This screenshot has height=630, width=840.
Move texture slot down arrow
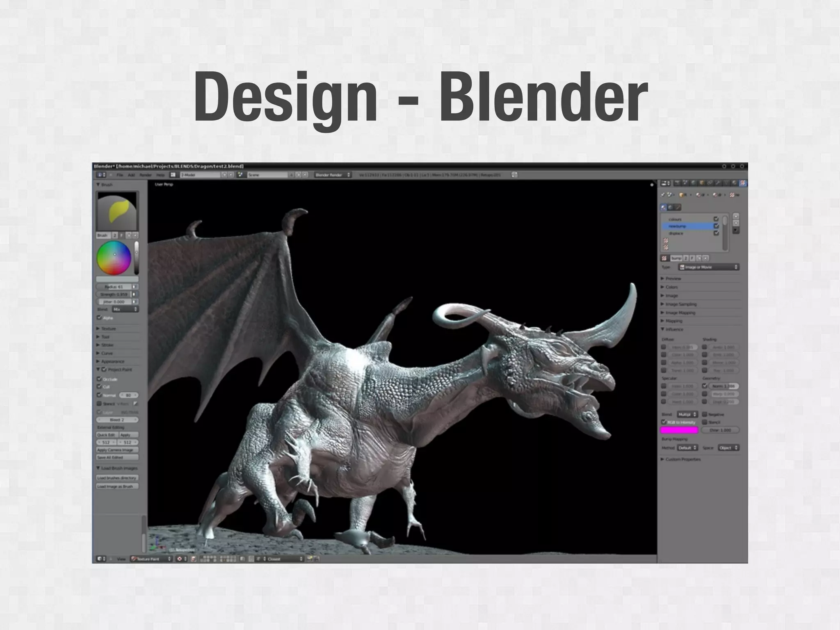tap(736, 223)
